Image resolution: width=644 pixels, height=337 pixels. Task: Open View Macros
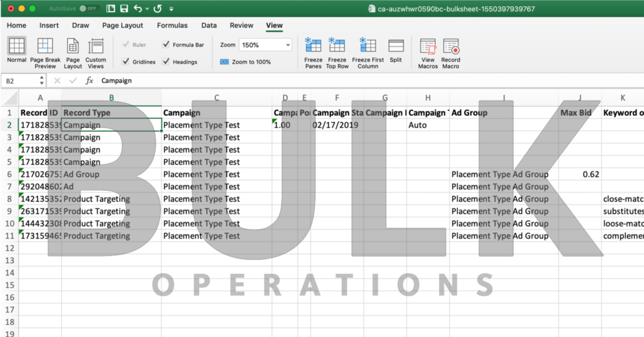[428, 53]
